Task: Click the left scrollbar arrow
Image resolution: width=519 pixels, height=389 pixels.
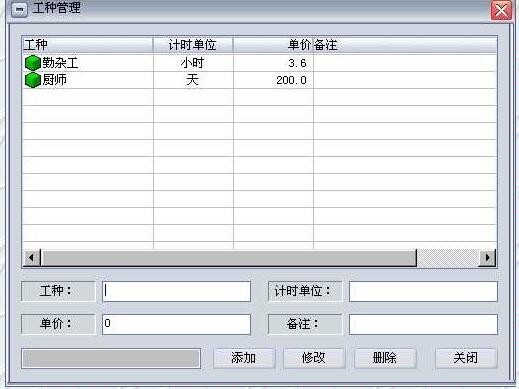Action: click(31, 258)
